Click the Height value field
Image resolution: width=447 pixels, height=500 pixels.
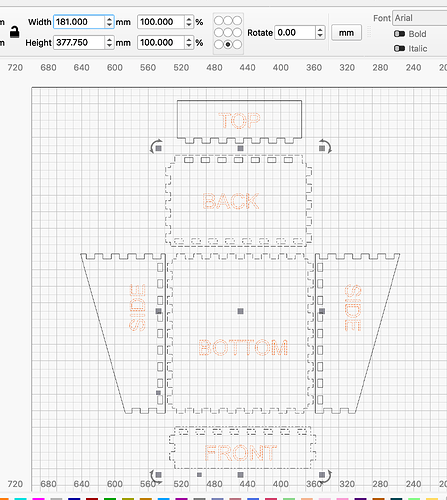(79, 43)
